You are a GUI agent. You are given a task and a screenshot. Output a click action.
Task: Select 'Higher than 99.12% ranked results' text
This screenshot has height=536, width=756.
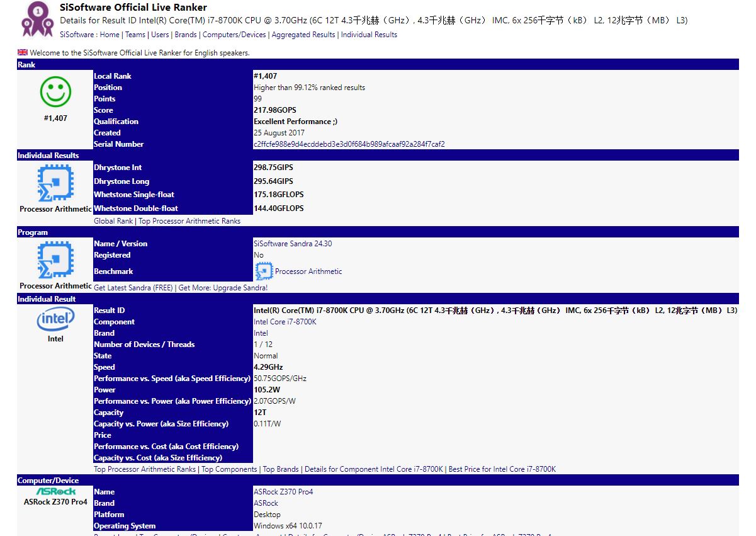click(x=309, y=88)
